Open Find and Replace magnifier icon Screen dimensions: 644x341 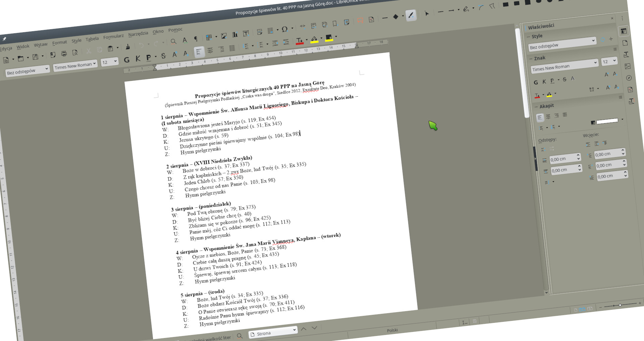[173, 41]
